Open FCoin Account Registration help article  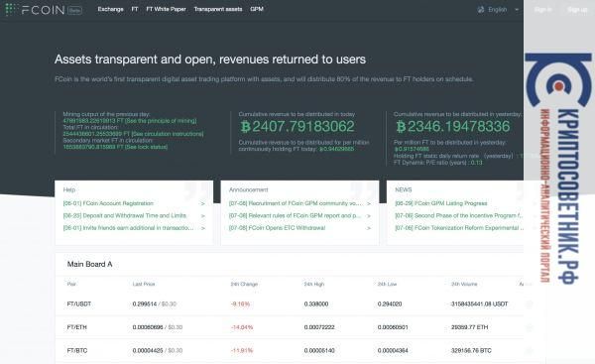[x=108, y=203]
